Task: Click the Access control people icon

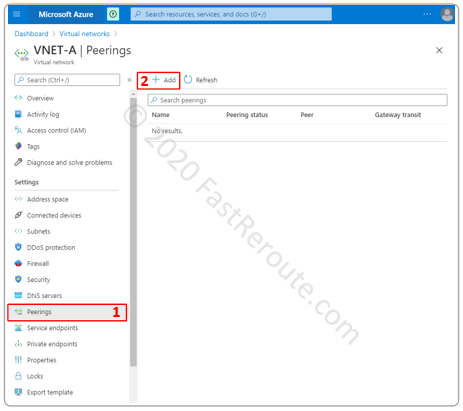Action: 18,130
